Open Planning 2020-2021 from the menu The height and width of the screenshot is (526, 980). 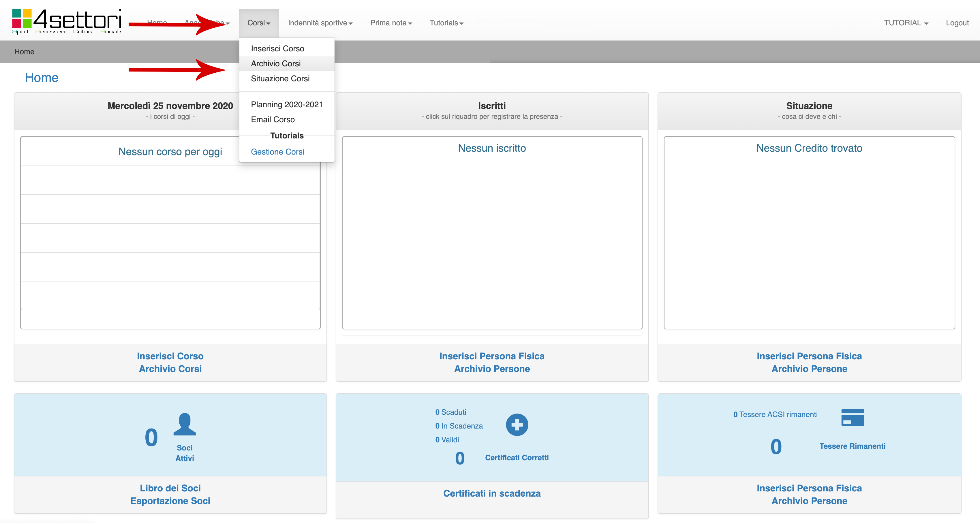click(x=286, y=104)
